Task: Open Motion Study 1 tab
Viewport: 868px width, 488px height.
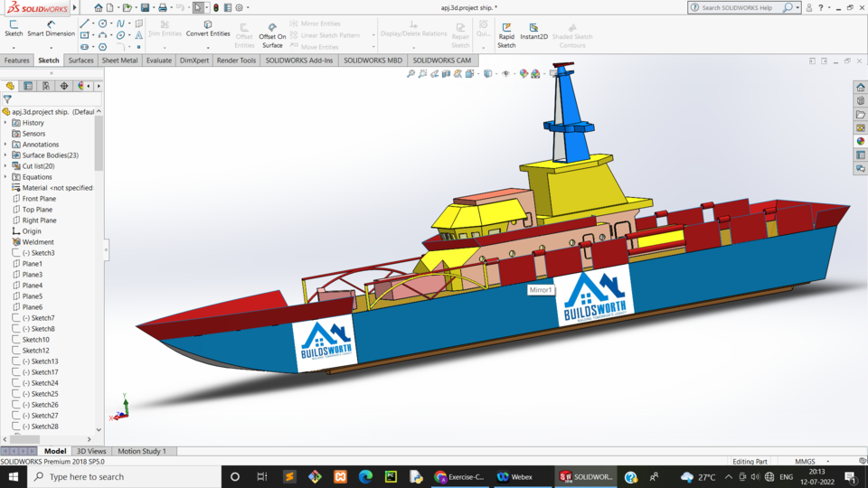Action: [x=142, y=452]
